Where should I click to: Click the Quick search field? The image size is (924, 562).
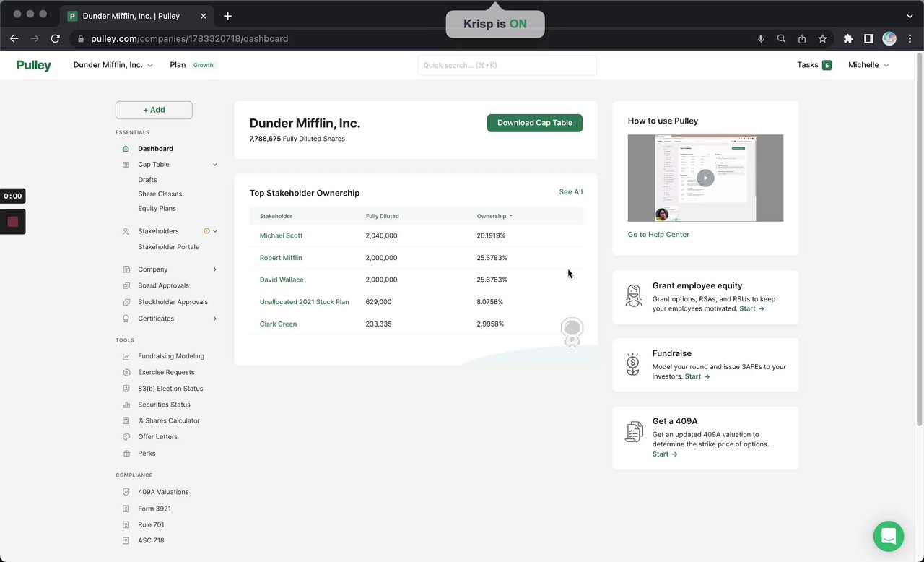click(507, 65)
